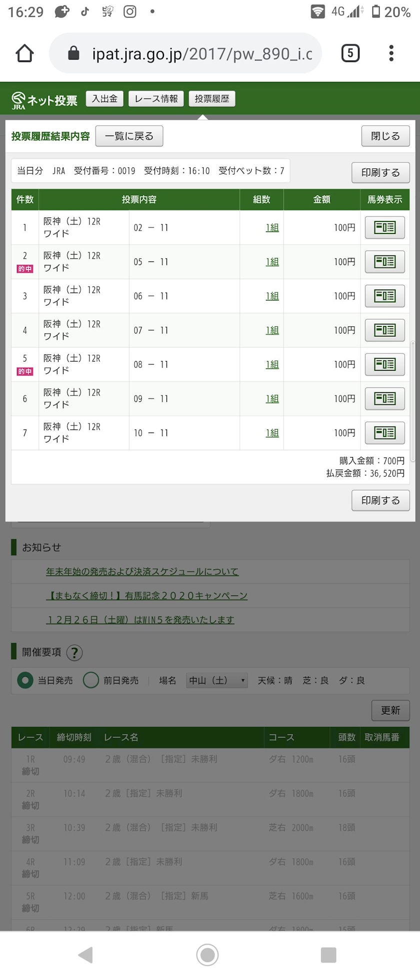Open the 1組 link for bet 08-11
The image size is (420, 980).
pyautogui.click(x=272, y=364)
